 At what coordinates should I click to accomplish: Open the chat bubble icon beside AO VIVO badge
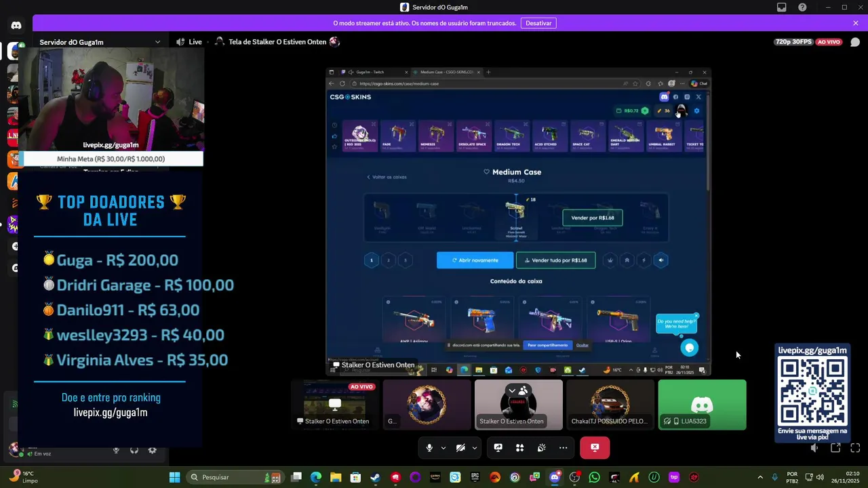(x=855, y=42)
